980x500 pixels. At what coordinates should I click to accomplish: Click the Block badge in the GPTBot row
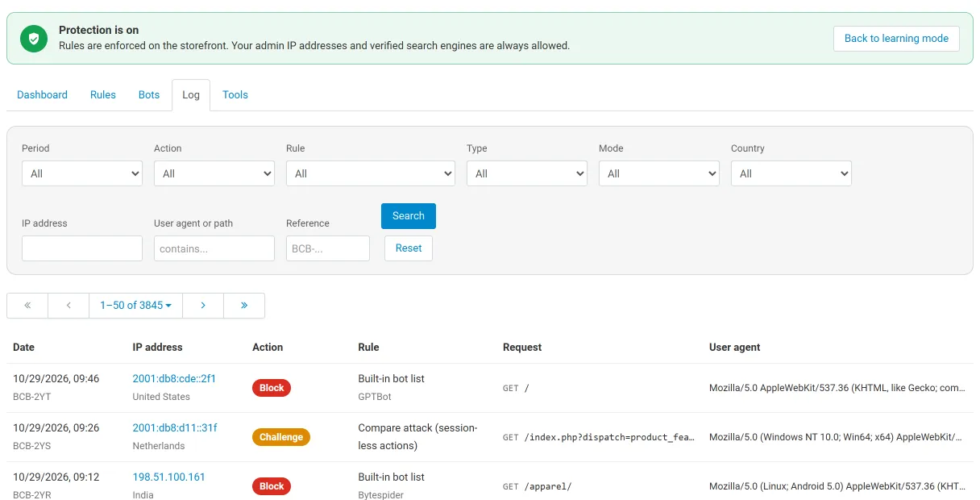tap(272, 388)
